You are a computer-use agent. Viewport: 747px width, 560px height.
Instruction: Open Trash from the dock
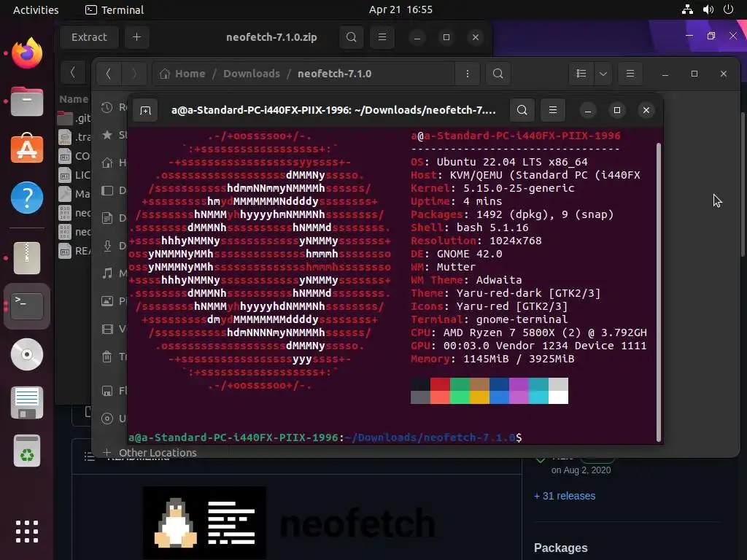tap(27, 451)
